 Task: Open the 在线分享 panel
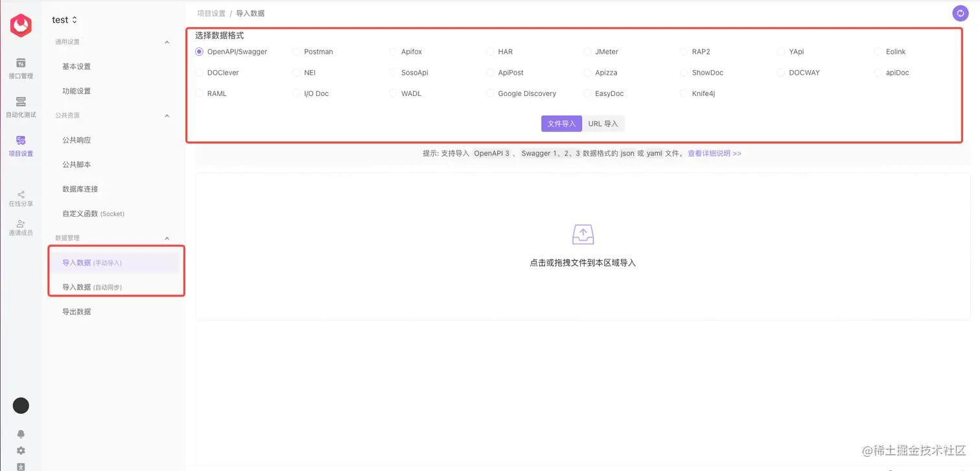pyautogui.click(x=21, y=199)
